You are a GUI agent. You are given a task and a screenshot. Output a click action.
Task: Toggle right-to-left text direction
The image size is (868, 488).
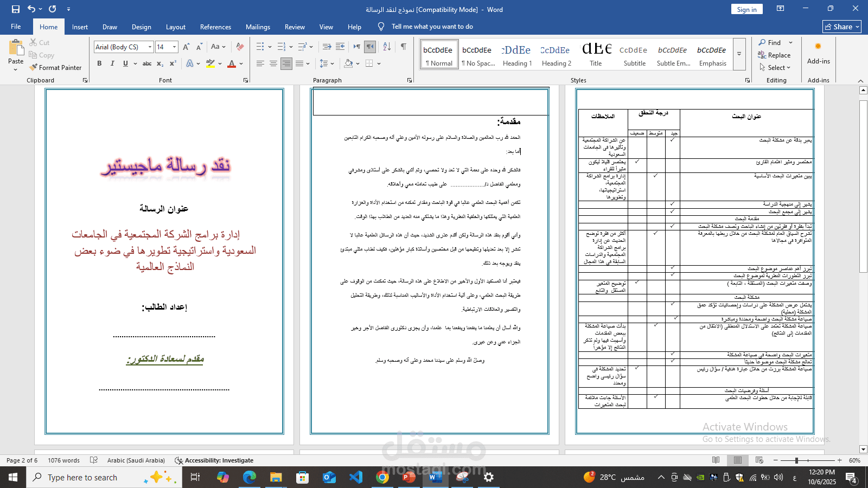(370, 47)
